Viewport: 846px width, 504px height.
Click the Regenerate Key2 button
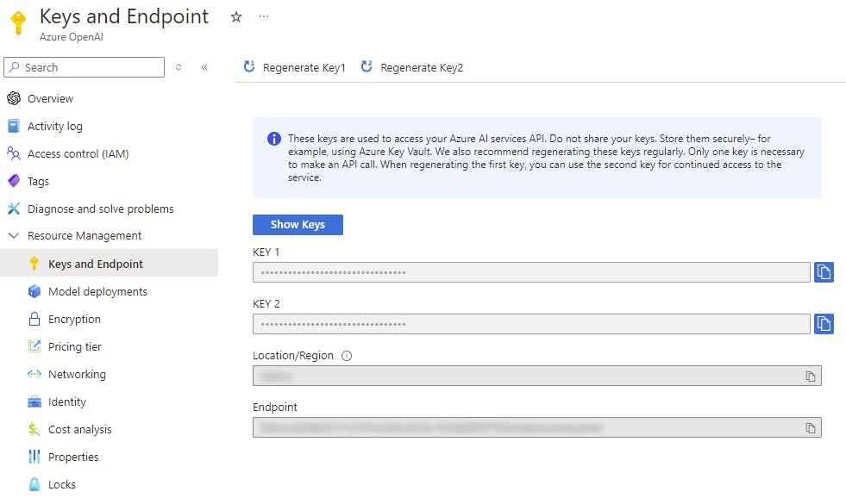[412, 67]
